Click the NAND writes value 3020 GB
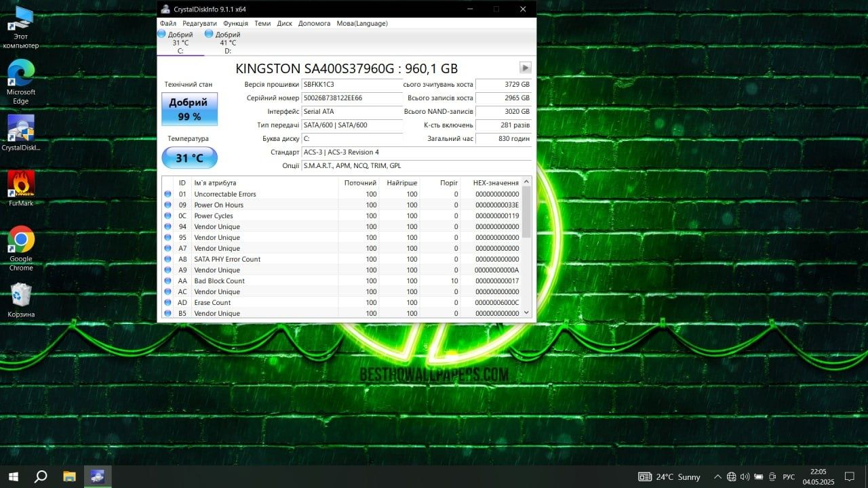Screen dimensions: 868x488 coord(503,112)
